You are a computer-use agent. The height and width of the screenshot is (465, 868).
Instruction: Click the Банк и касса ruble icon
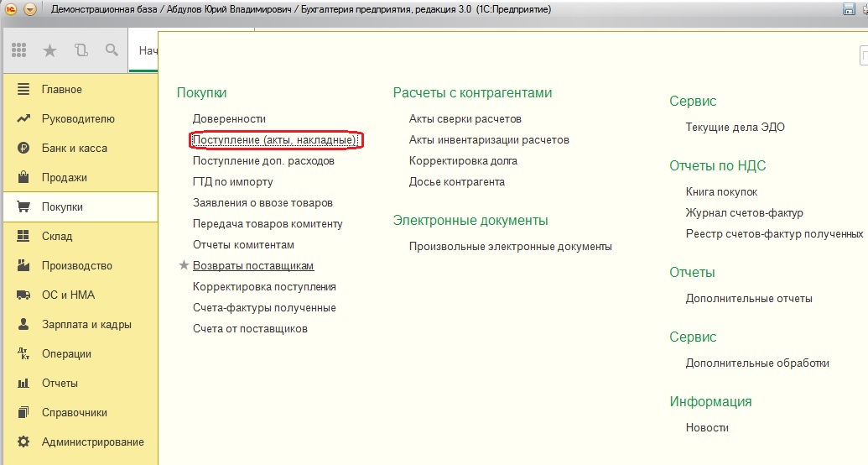tap(23, 148)
